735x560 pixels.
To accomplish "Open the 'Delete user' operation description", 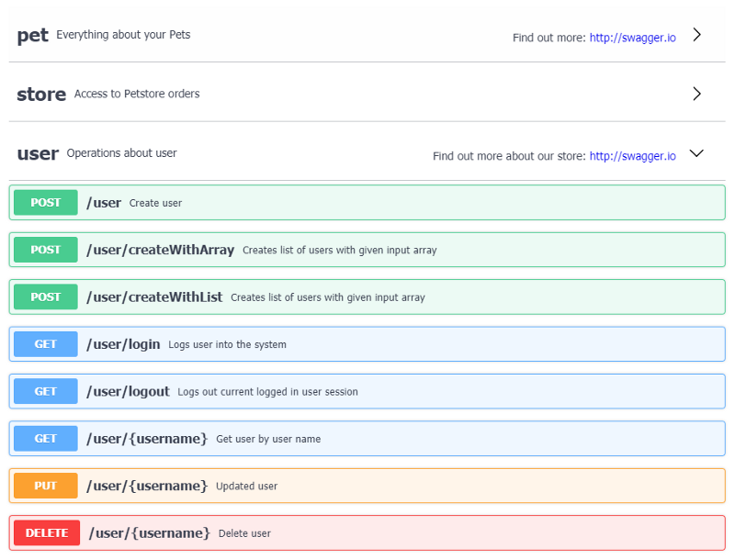I will 244,533.
